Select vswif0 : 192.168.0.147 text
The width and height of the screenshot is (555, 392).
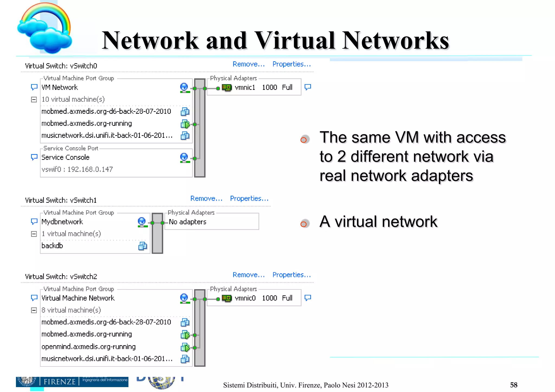77,169
